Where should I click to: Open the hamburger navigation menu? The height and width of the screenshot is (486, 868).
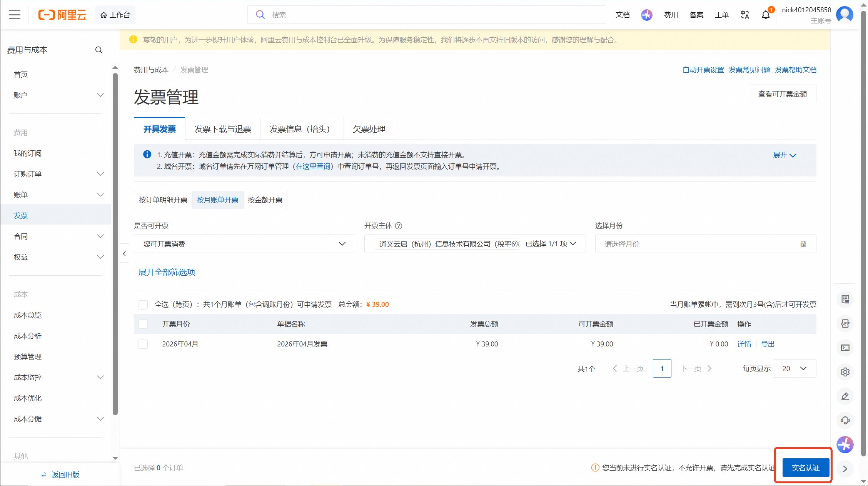pos(15,15)
